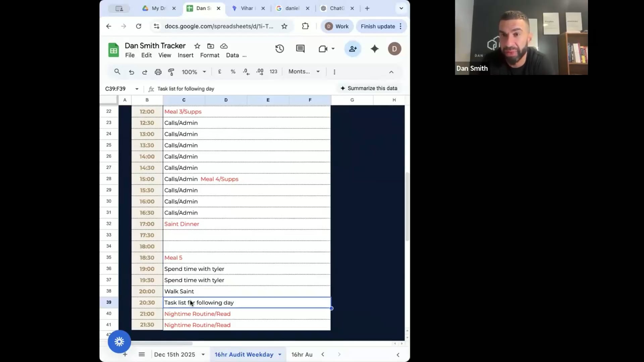Click the paint format roller icon
Screen dimensions: 644x362
click(171, 72)
